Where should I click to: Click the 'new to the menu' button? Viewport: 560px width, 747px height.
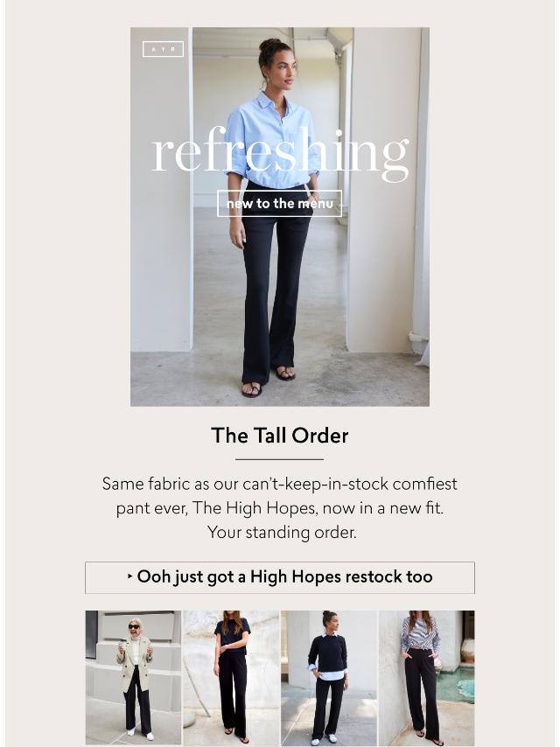click(x=280, y=204)
